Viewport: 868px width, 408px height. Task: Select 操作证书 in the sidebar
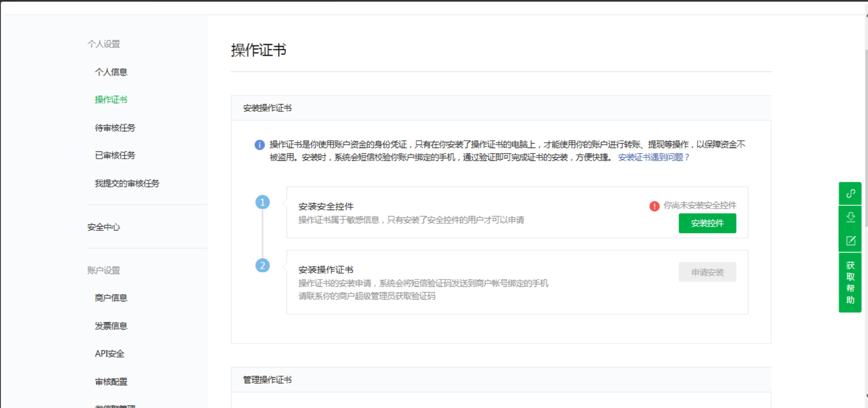[111, 100]
